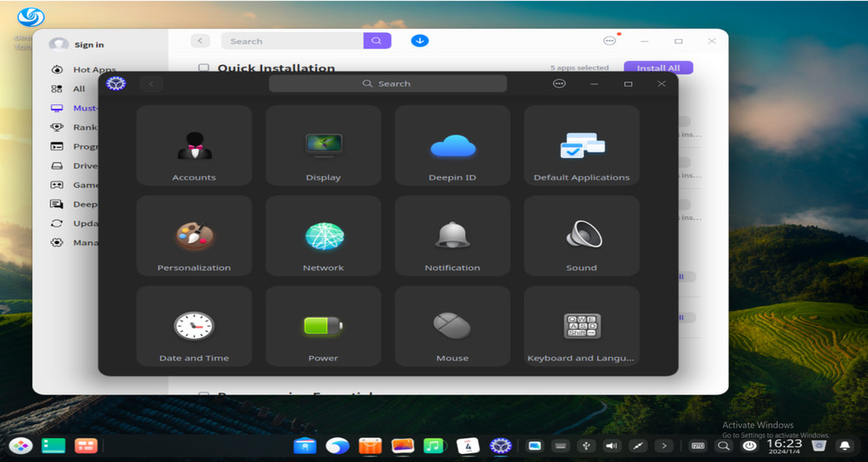Click the App Store search box

point(293,41)
